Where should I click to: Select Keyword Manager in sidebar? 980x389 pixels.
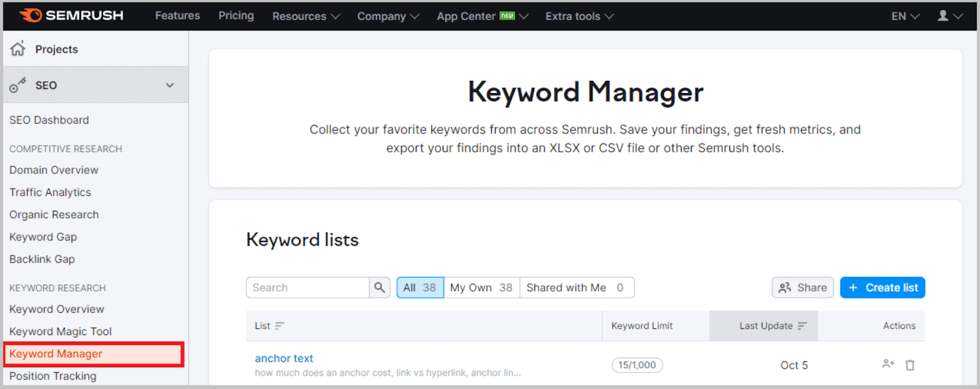pos(94,354)
